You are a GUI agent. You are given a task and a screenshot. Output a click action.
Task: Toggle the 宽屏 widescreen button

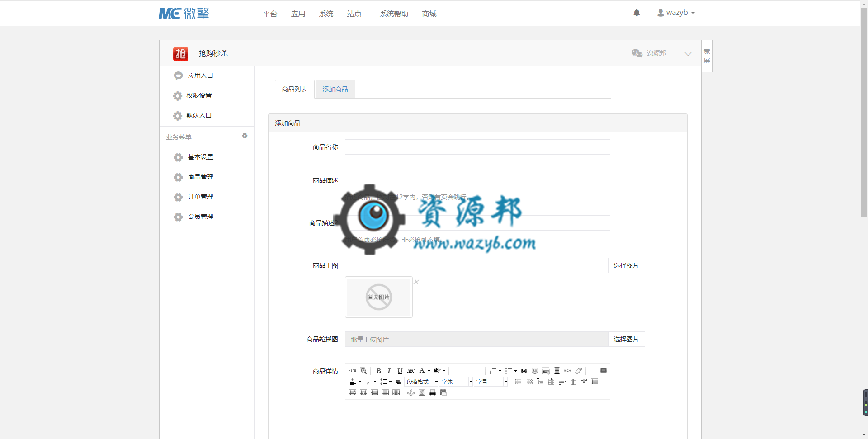click(x=707, y=56)
